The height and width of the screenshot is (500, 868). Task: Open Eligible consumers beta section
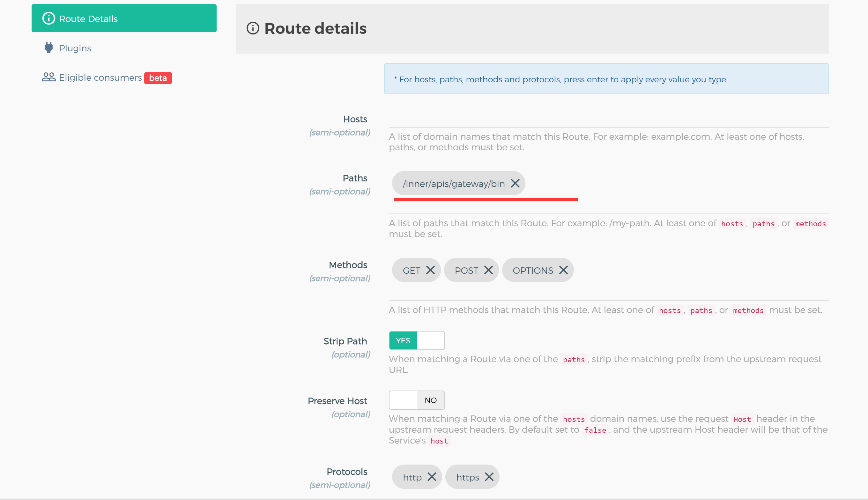100,78
